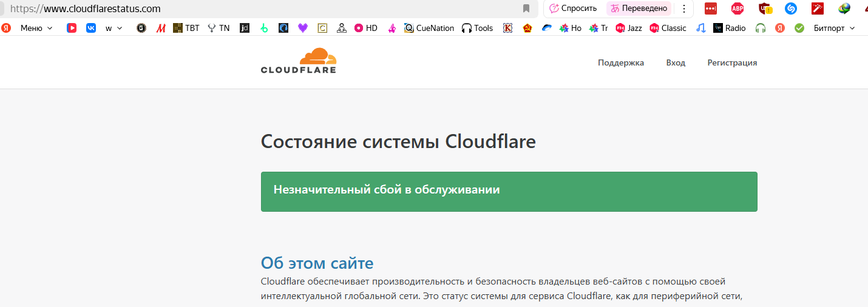Click the Shazam extension icon
Viewport: 868px width, 307px height.
(x=790, y=8)
